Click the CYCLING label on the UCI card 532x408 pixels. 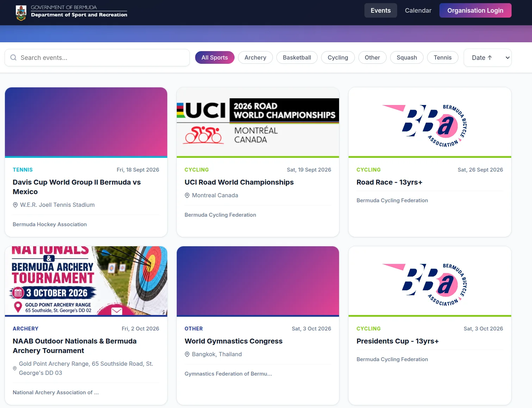coord(196,170)
